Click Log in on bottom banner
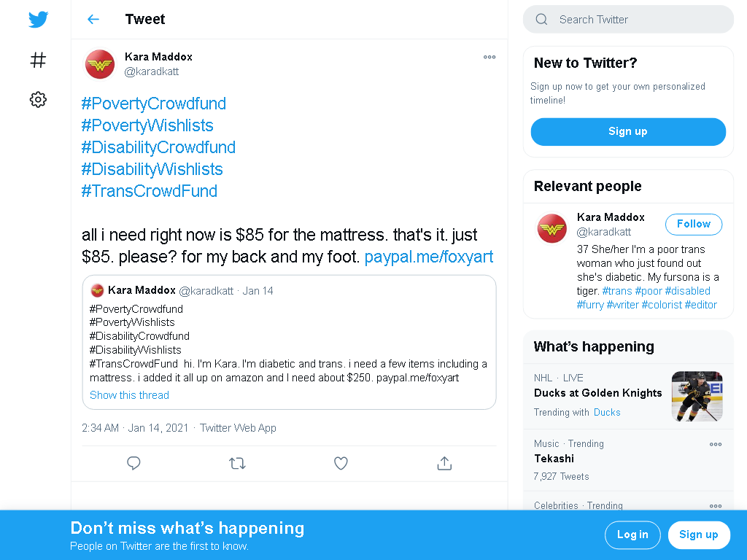Viewport: 747px width, 560px height. coord(632,534)
